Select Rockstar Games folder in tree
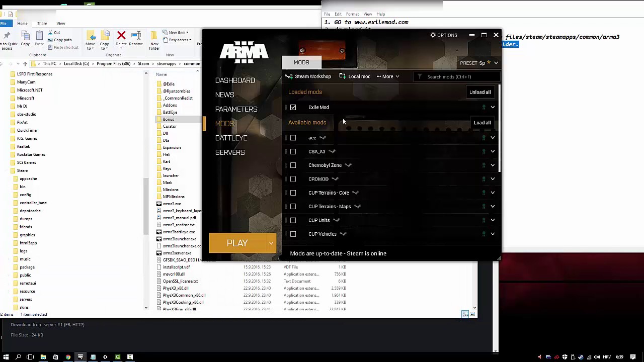This screenshot has width=644, height=362. tap(31, 154)
